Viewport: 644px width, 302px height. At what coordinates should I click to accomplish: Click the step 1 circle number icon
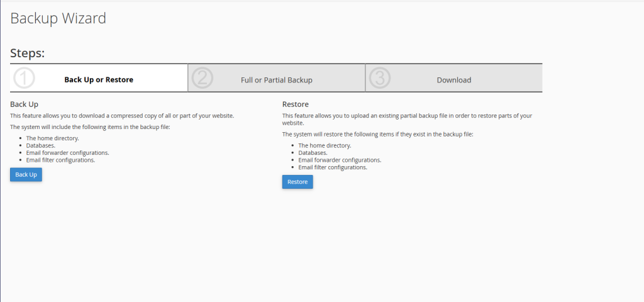[24, 78]
